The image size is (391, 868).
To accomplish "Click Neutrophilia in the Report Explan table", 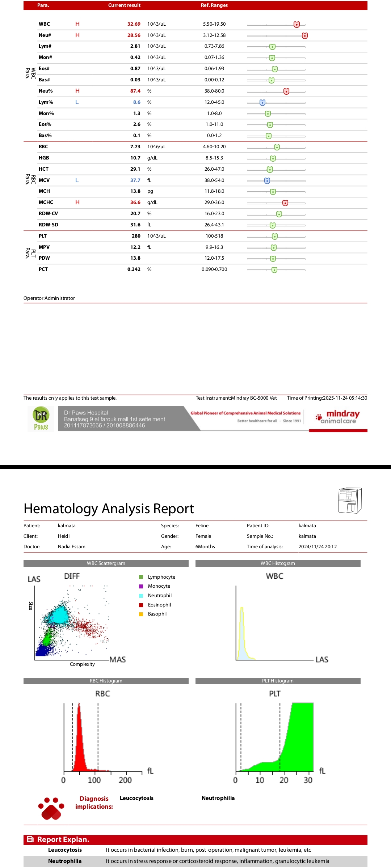I will pyautogui.click(x=65, y=861).
